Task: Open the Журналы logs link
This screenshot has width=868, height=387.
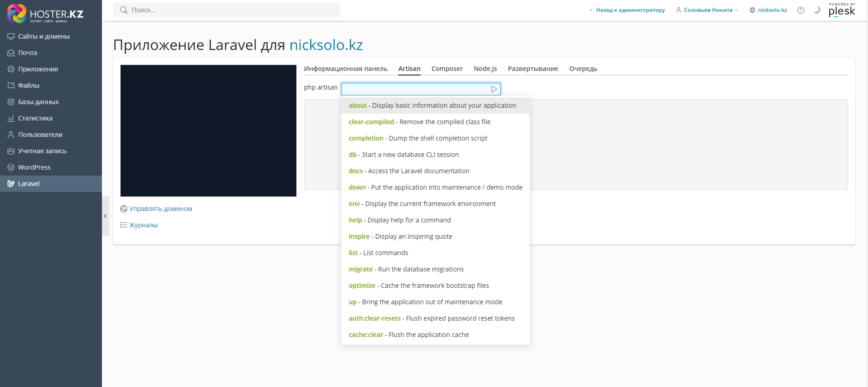Action: pos(143,225)
